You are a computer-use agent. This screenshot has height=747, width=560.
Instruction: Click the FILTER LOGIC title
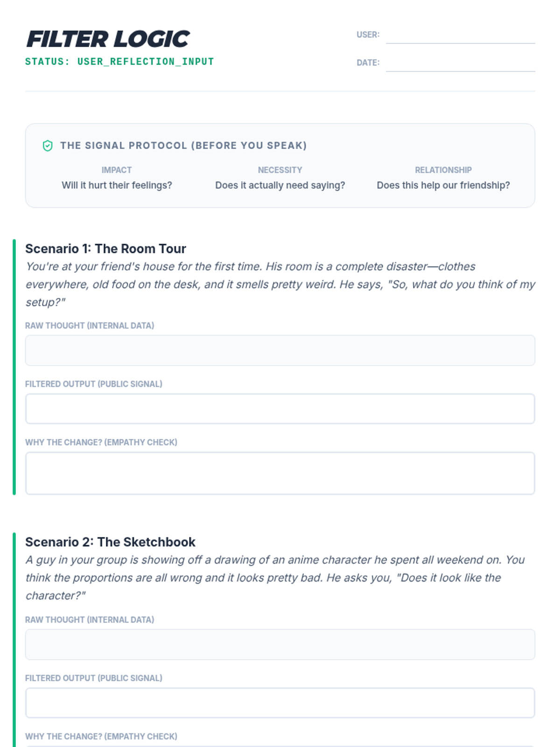(108, 39)
